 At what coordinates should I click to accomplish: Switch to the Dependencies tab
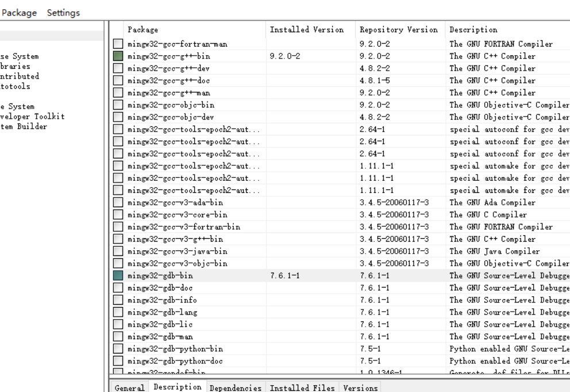point(236,387)
